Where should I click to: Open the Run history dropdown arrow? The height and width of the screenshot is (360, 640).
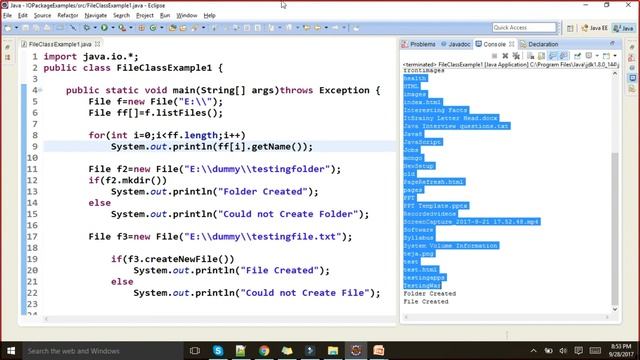click(x=113, y=28)
